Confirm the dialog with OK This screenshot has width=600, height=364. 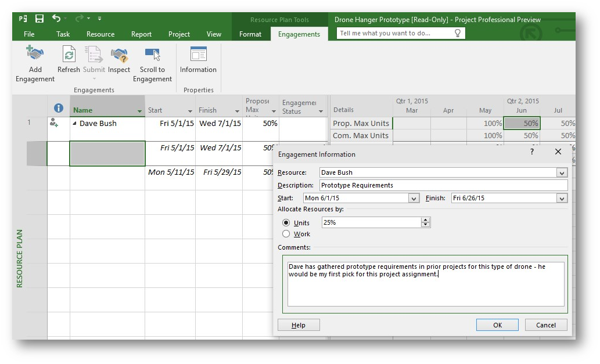[497, 325]
